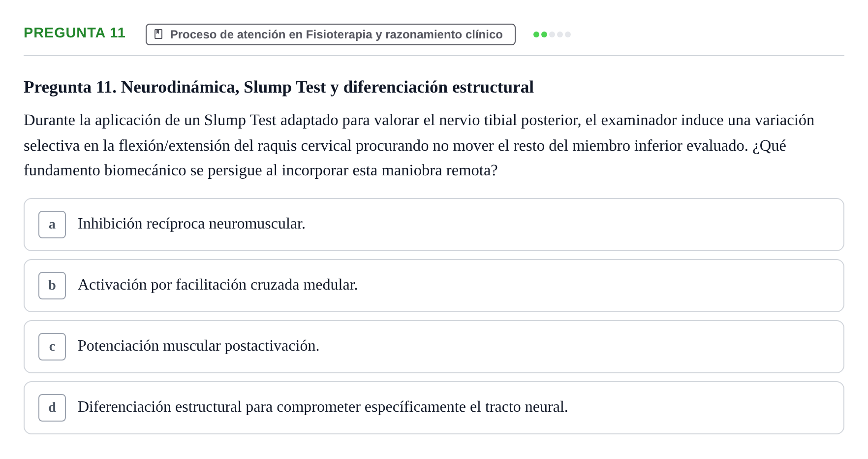Screen dimensions: 868x459
Task: Click the book icon in topic tag
Action: coord(158,34)
